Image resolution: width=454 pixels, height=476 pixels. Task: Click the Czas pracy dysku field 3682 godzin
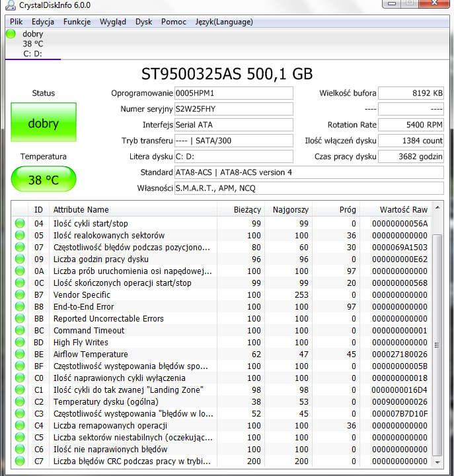click(x=411, y=156)
